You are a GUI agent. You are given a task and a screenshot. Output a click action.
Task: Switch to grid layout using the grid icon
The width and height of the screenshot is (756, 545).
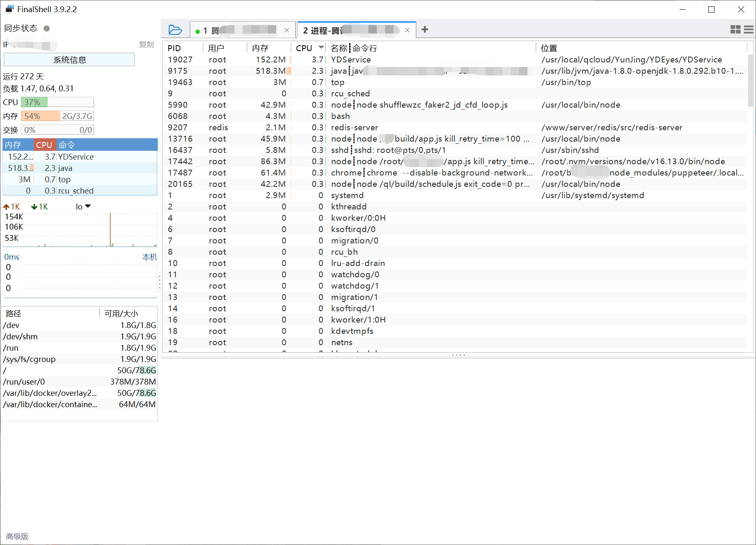coord(735,29)
